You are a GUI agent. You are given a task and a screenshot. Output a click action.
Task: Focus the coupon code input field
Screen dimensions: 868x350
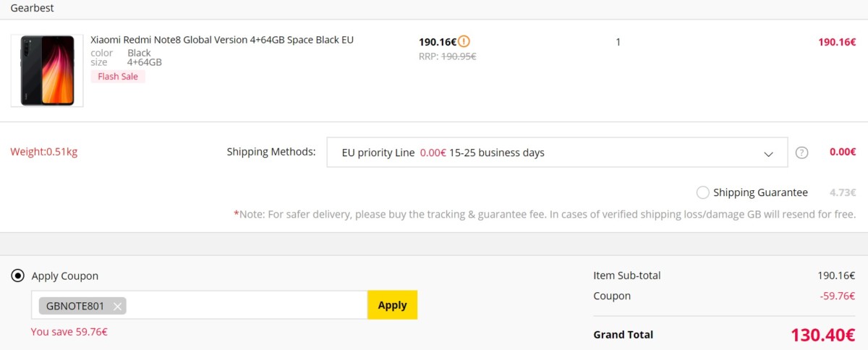tap(246, 305)
